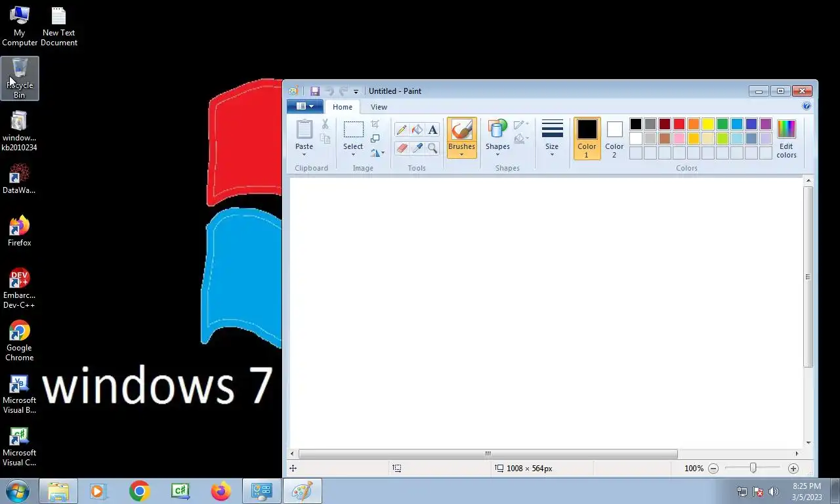Viewport: 840px width, 504px height.
Task: Pick the yellow color swatch
Action: coord(708,124)
